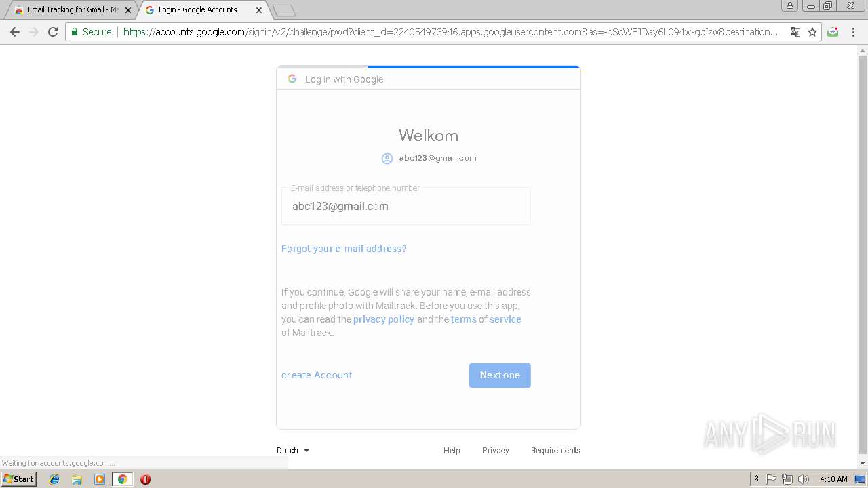Click the create Account link

coord(317,375)
